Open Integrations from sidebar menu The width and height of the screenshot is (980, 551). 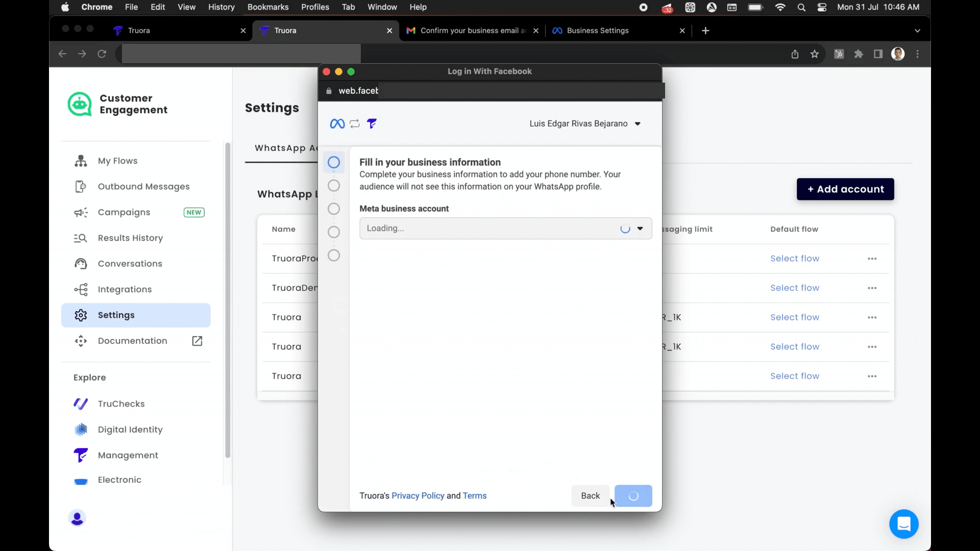click(x=125, y=289)
